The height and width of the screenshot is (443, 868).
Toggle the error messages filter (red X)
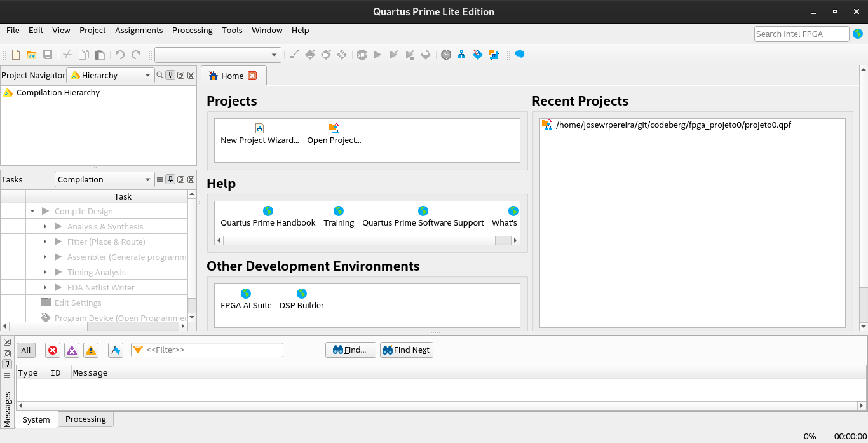coord(53,350)
